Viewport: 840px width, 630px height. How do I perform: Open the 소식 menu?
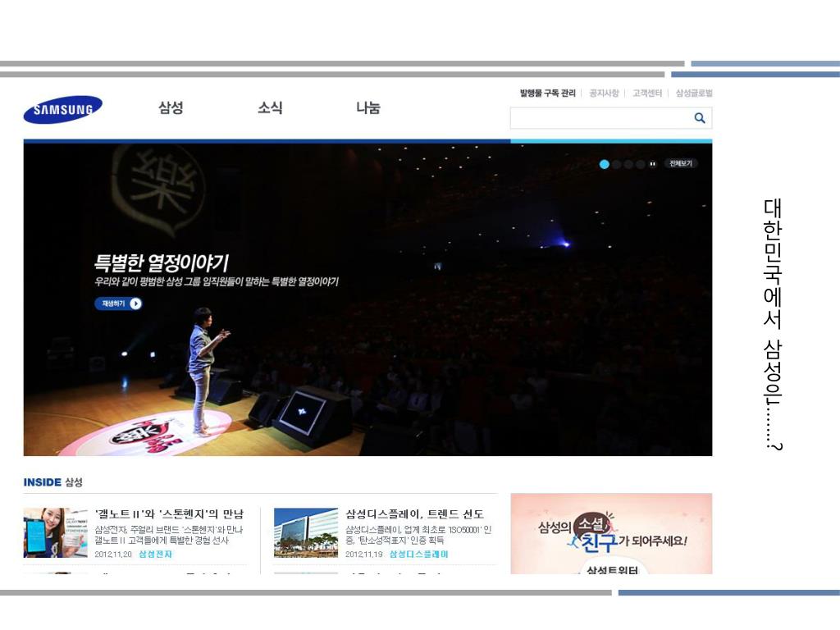tap(270, 107)
